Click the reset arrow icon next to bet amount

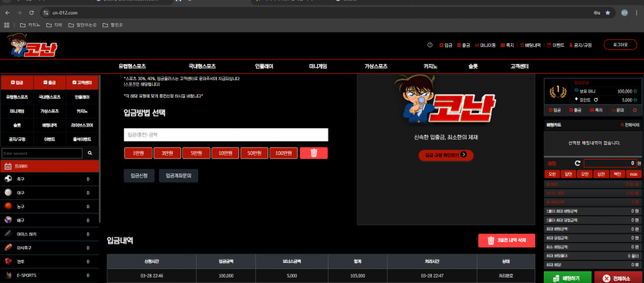(578, 163)
